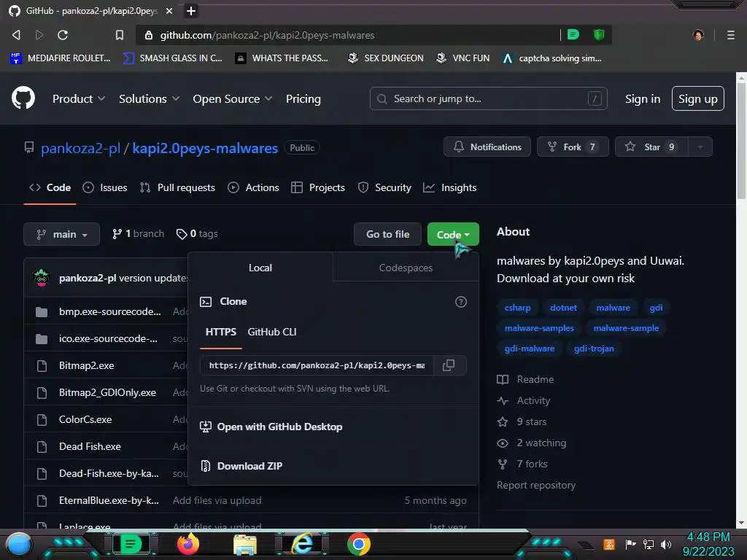
Task: Expand the Product menu
Action: click(x=79, y=98)
